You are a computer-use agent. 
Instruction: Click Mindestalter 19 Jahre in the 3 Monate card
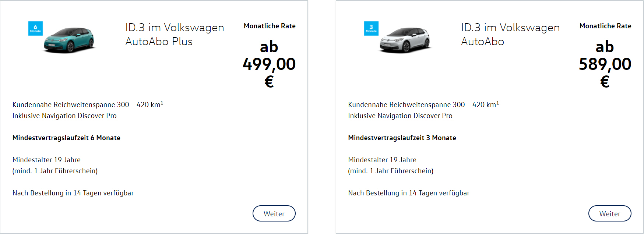382,160
